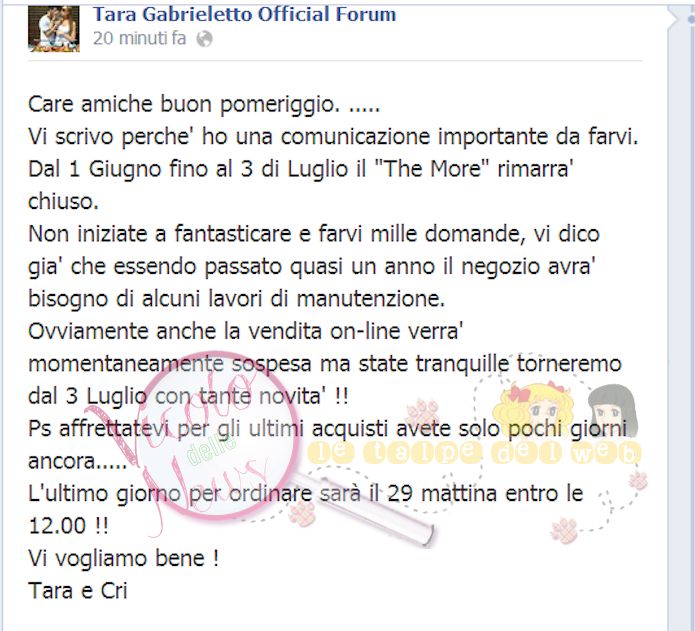Click the paw print below the magnifier lens
The width and height of the screenshot is (695, 631).
pos(301,513)
